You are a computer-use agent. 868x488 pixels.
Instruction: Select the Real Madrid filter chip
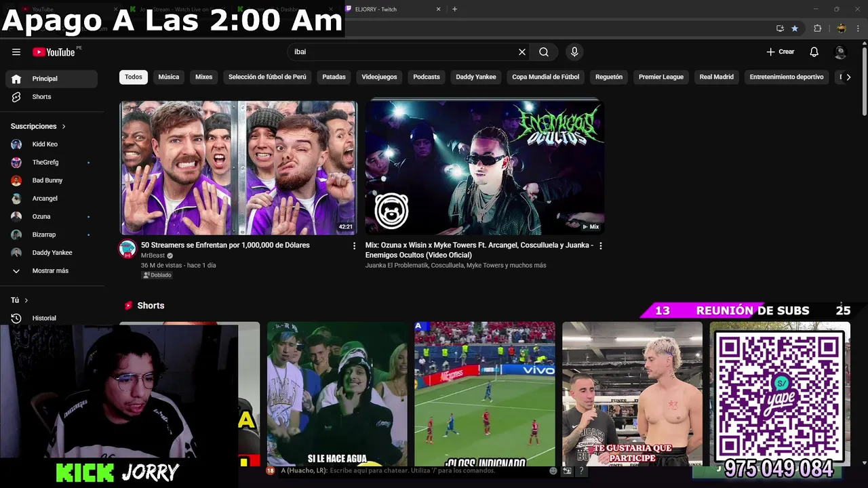click(x=717, y=77)
